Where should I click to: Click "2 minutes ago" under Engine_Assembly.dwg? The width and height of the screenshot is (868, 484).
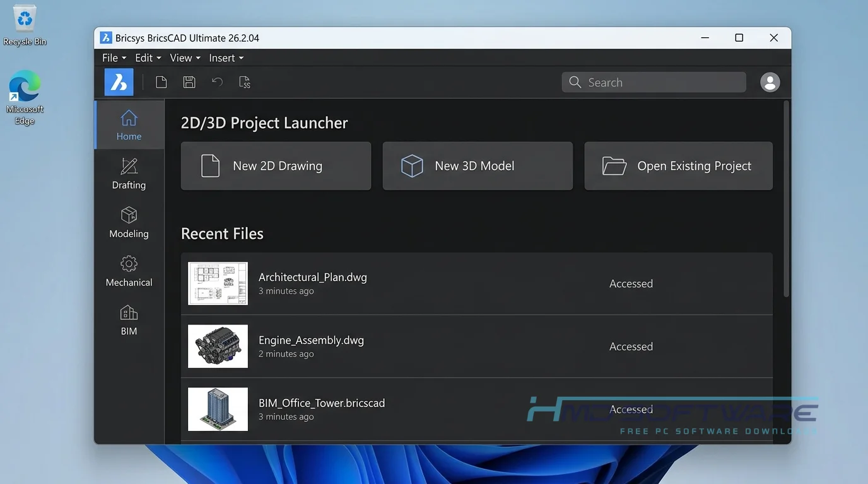point(286,354)
